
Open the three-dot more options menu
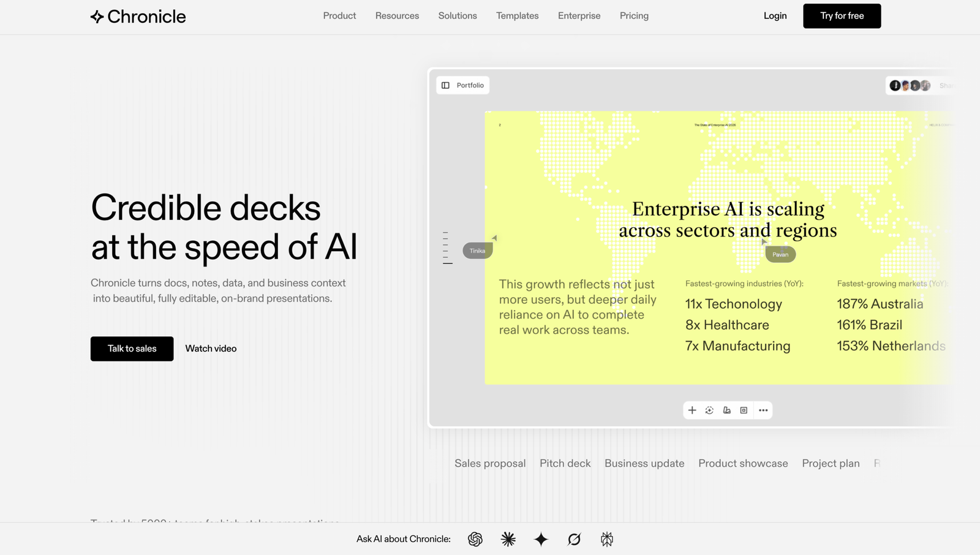coord(763,410)
